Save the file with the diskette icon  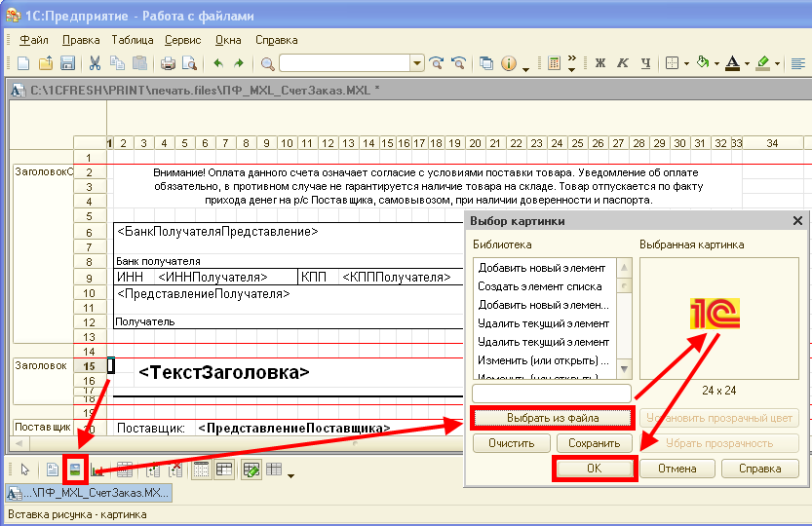click(x=67, y=63)
